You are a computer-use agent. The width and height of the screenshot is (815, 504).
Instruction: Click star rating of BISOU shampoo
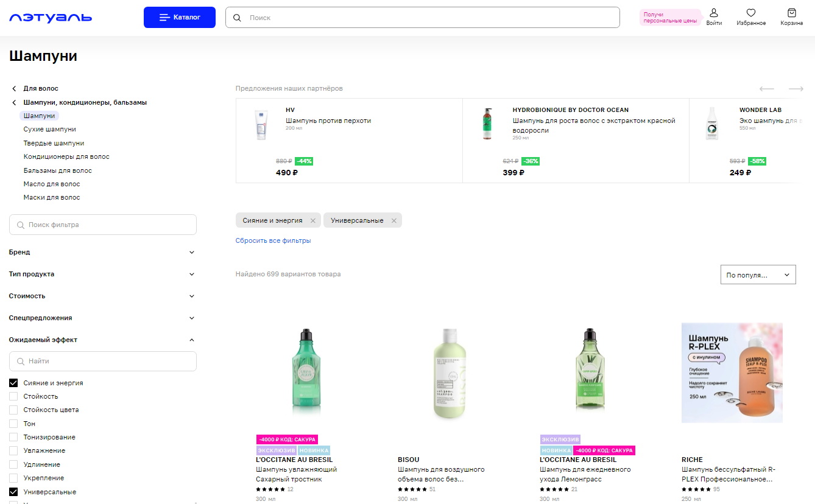pos(412,489)
